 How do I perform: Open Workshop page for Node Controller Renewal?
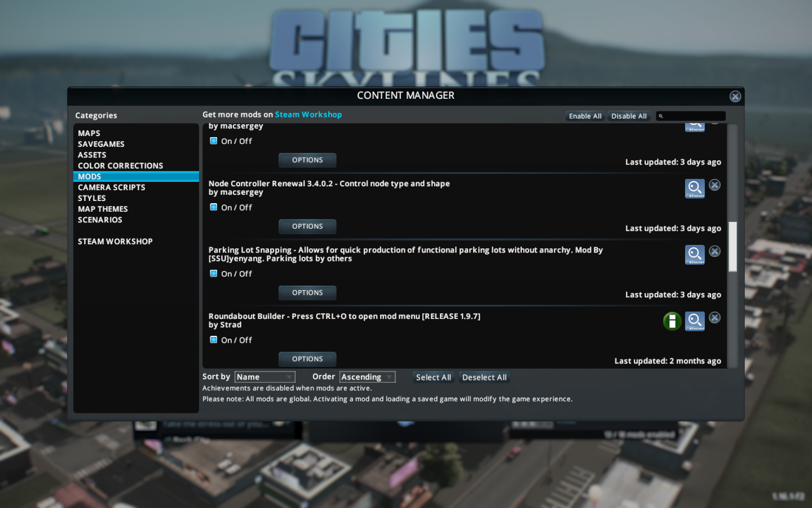coord(694,189)
